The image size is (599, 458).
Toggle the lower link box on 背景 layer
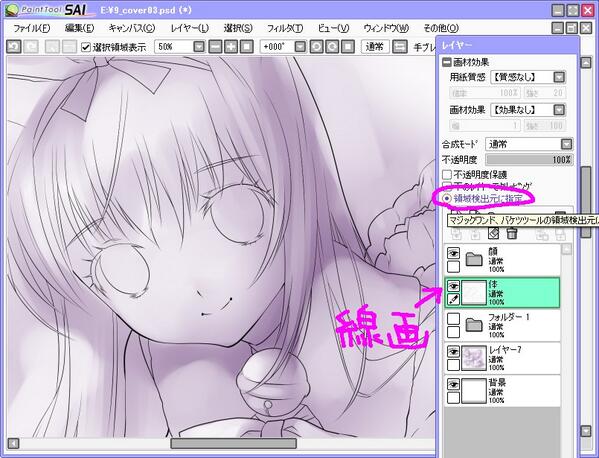coord(453,398)
